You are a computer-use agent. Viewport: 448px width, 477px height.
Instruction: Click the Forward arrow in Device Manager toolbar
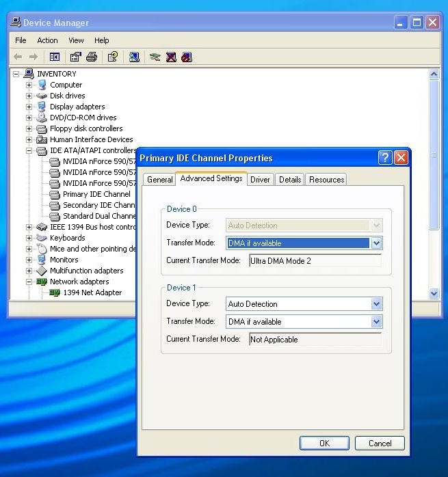(34, 57)
